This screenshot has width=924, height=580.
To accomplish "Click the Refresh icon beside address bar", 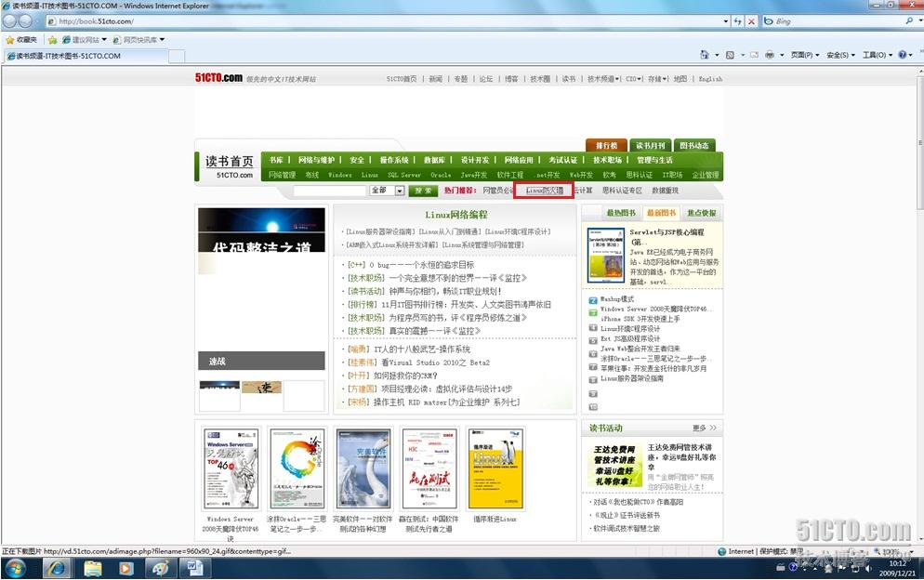I will (738, 21).
